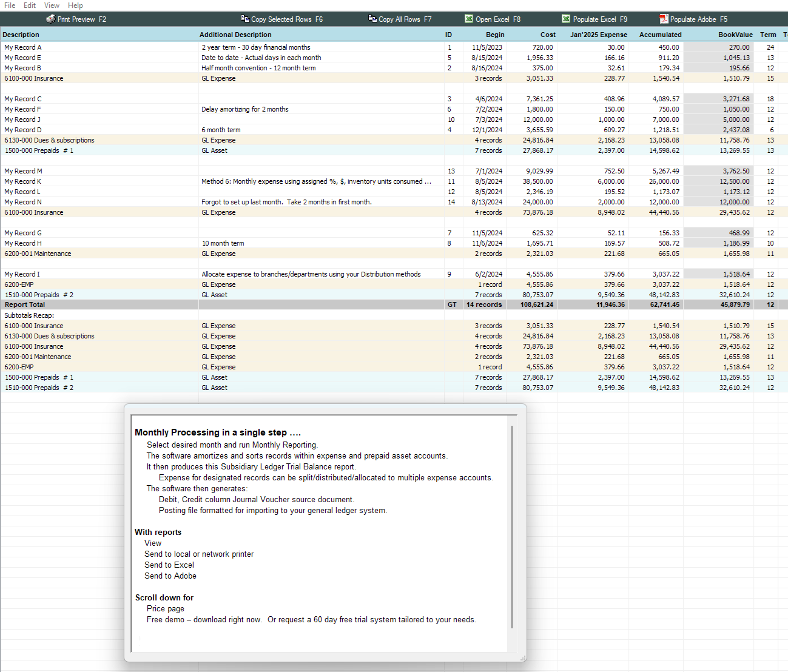Click BookValue 270.00 for My Record A

pyautogui.click(x=739, y=47)
